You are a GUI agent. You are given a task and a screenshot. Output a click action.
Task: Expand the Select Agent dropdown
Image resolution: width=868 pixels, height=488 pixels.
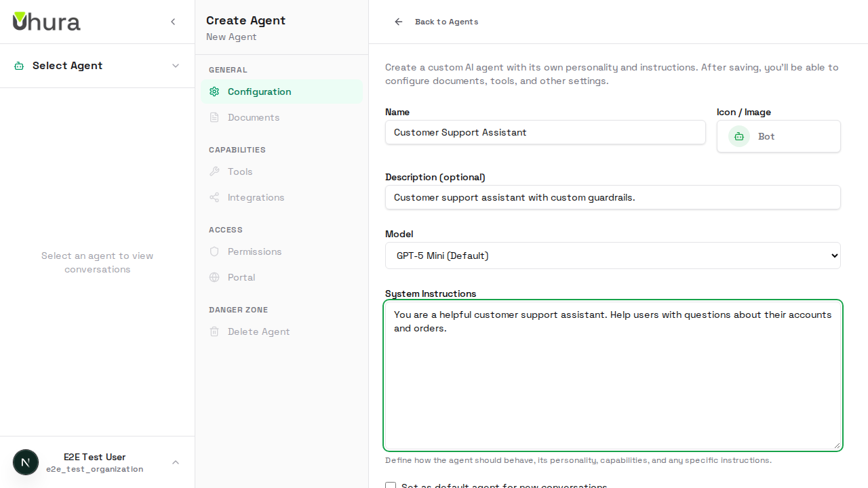coord(97,66)
